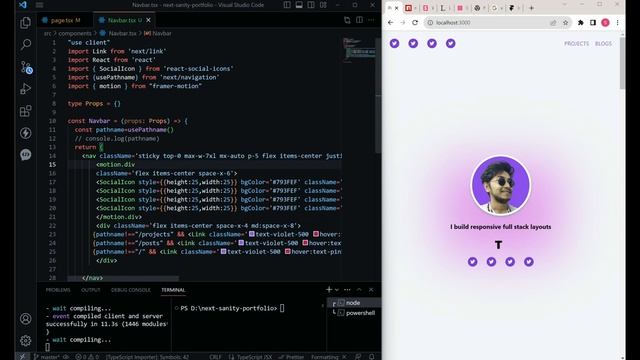The image size is (640, 360).
Task: Click the compare changes icon in editor toolbar
Action: coord(347,20)
